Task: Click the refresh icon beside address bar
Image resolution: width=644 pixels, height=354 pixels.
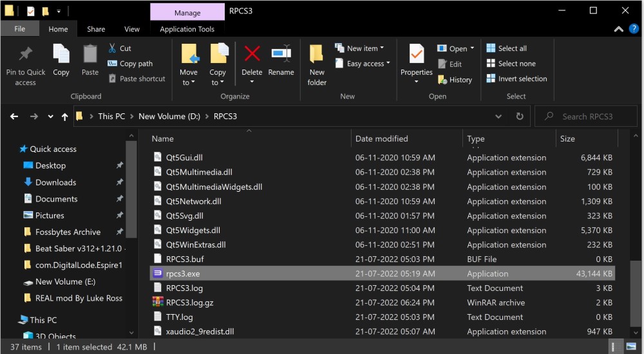Action: tap(520, 116)
